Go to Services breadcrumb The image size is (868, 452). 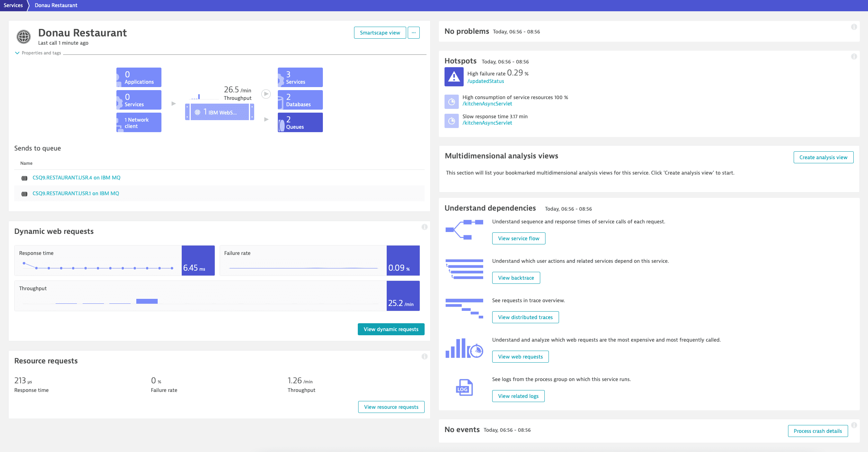click(13, 5)
